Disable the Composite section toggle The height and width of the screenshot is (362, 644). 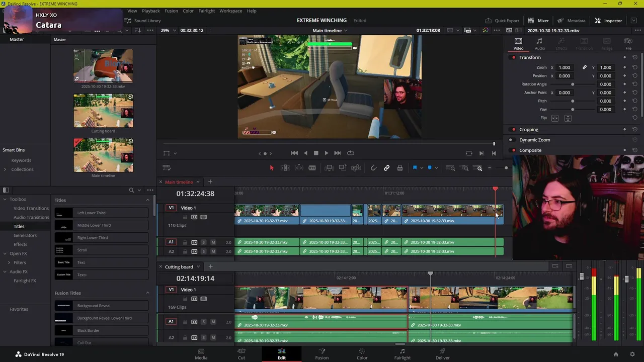coord(513,150)
